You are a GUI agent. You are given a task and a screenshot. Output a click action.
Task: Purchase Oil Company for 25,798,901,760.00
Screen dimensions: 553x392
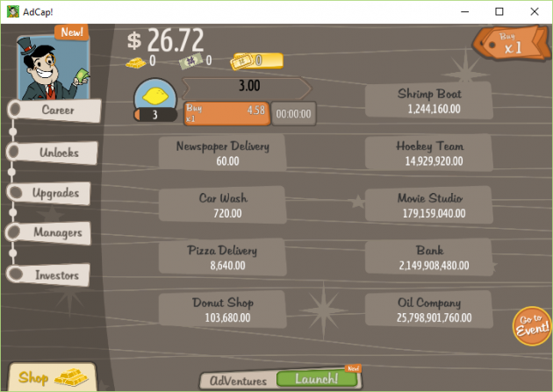[x=429, y=310]
